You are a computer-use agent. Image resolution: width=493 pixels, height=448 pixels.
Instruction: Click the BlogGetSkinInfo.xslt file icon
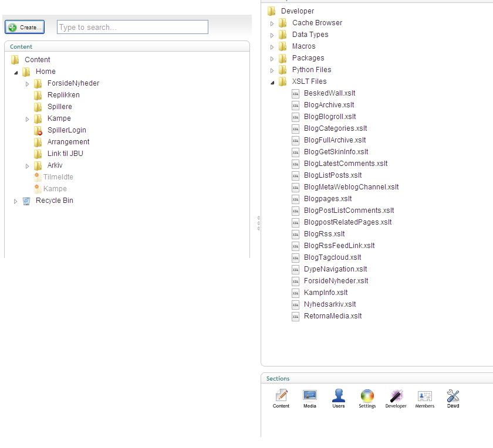pyautogui.click(x=295, y=152)
